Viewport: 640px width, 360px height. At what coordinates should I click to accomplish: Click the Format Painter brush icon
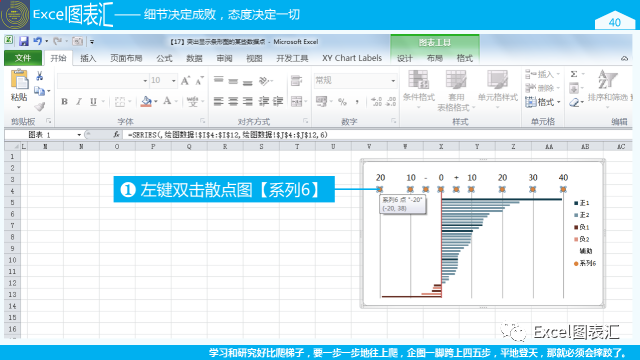[x=40, y=107]
